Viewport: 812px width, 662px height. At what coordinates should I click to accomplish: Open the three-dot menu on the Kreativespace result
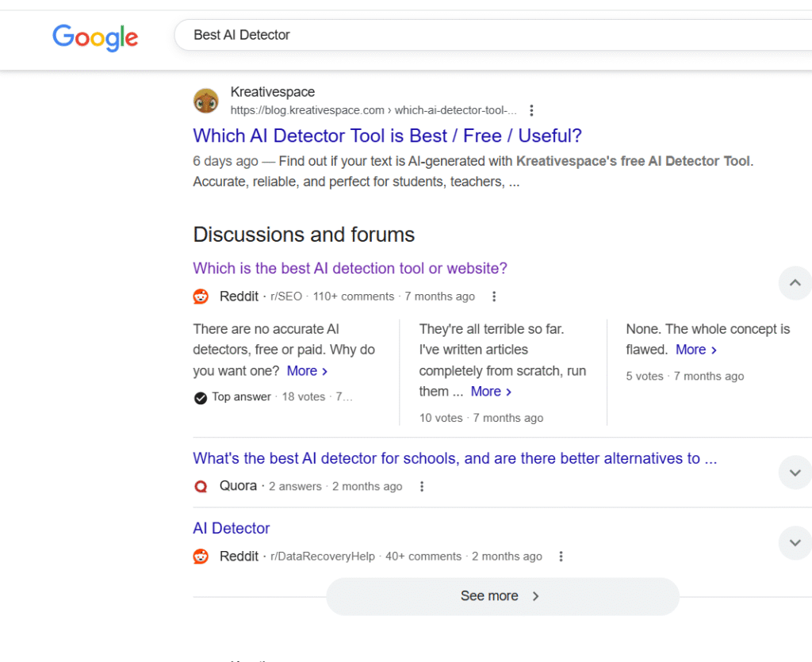pyautogui.click(x=531, y=110)
